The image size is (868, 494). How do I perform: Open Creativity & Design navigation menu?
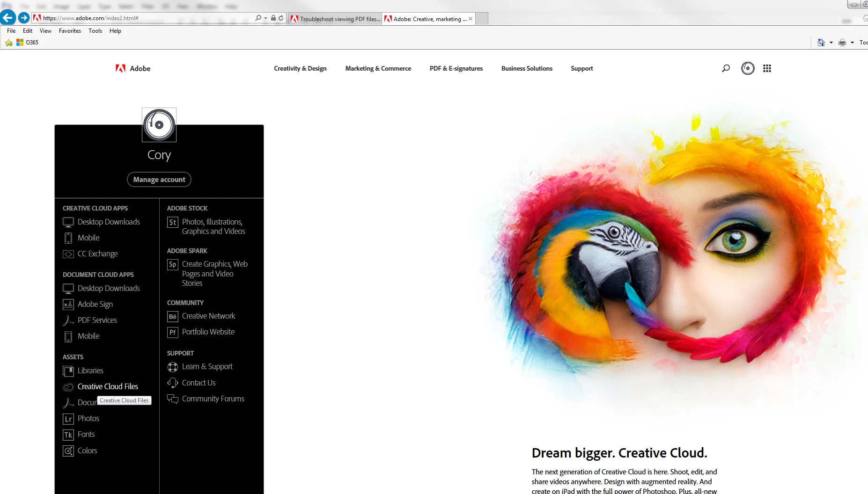point(300,68)
